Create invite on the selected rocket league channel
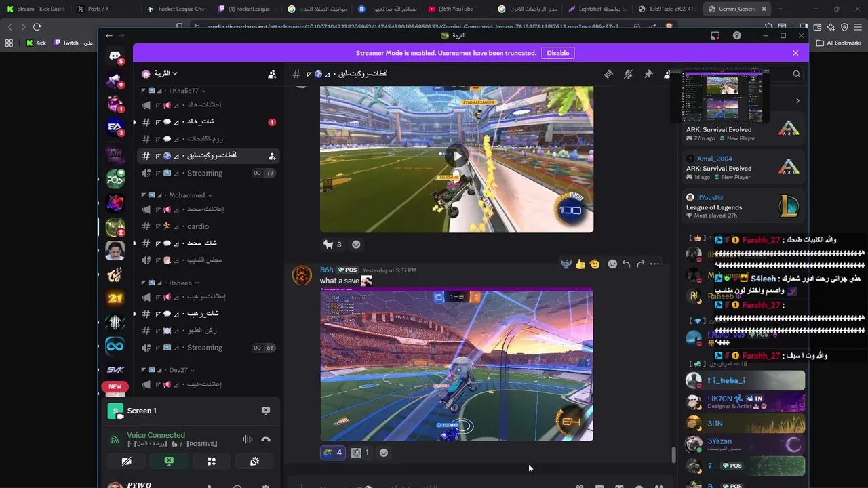Viewport: 868px width, 488px height. tap(272, 156)
